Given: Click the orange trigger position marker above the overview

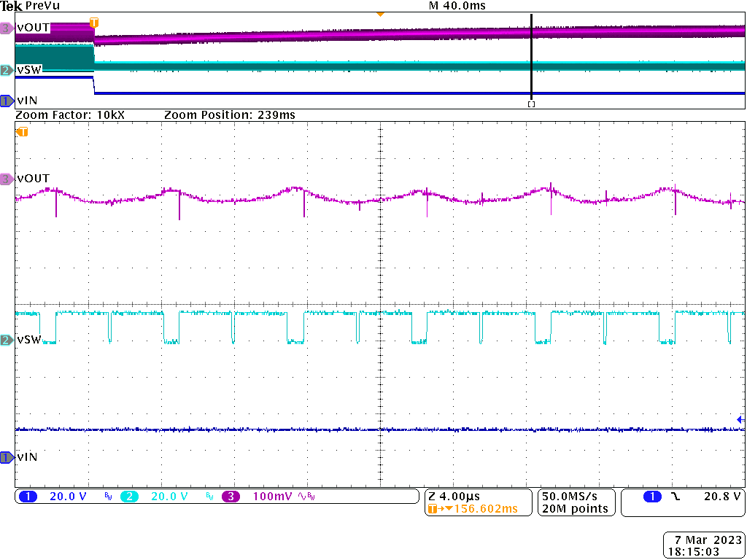Looking at the screenshot, I should click(380, 12).
